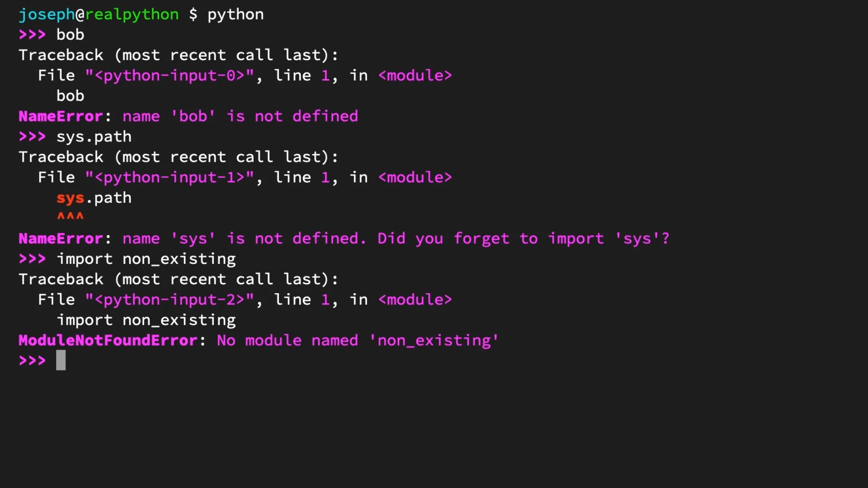Click the bold ModuleNotFoundError label
Viewport: 868px width, 488px height.
point(108,340)
